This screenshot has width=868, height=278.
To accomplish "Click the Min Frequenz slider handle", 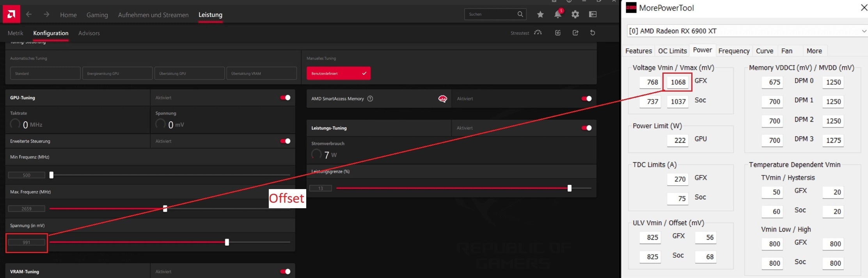I will click(51, 175).
